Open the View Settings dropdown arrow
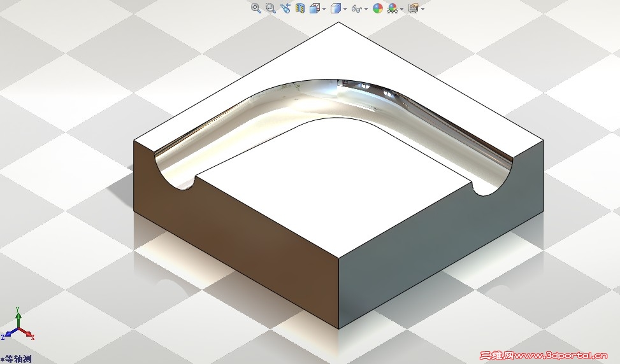Screen dimensions: 620x364 pos(423,9)
